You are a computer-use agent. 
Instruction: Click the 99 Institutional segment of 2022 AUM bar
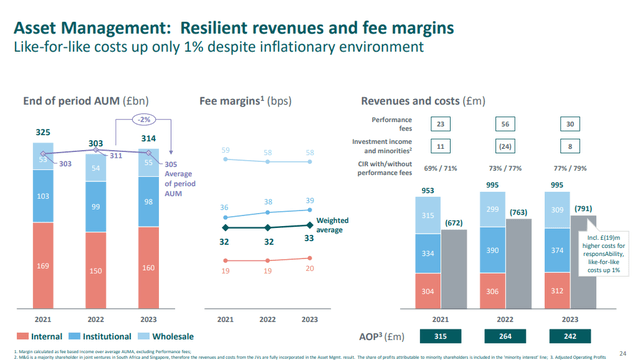tap(96, 207)
